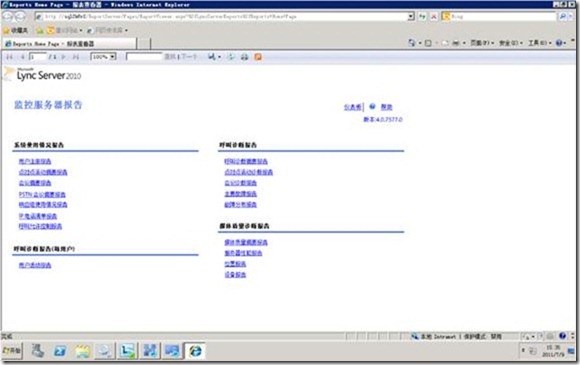Open the 设备报告 link
Image resolution: width=580 pixels, height=365 pixels.
[x=235, y=274]
